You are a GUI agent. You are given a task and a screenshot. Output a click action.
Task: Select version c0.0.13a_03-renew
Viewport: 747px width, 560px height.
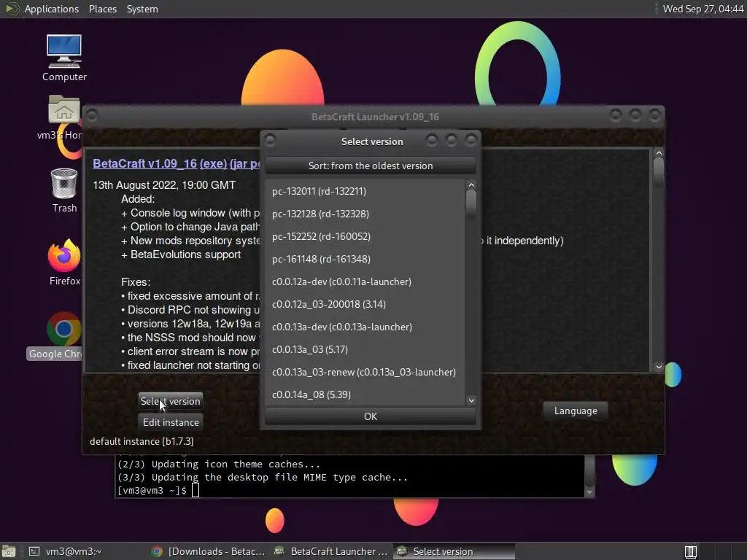point(365,372)
